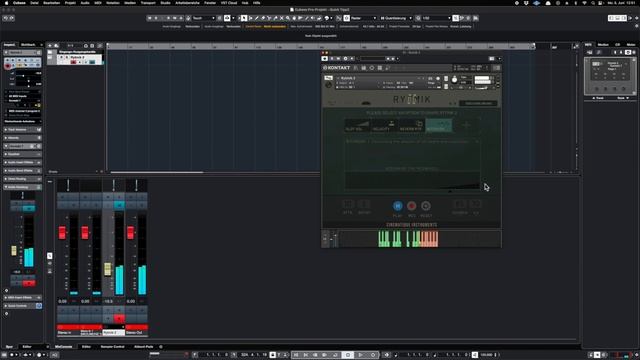Select the Object Selection arrow tool

coord(244,18)
